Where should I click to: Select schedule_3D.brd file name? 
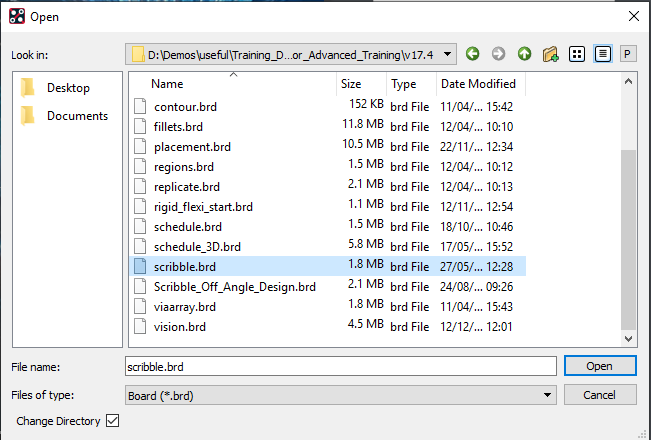pyautogui.click(x=197, y=247)
